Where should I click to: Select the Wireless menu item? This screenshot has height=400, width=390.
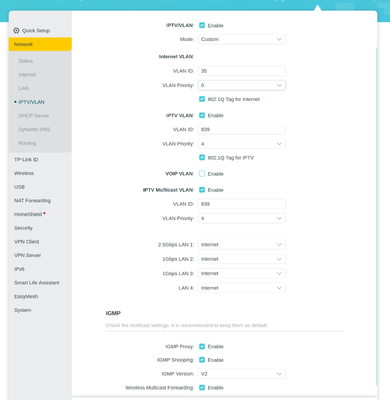pyautogui.click(x=24, y=173)
